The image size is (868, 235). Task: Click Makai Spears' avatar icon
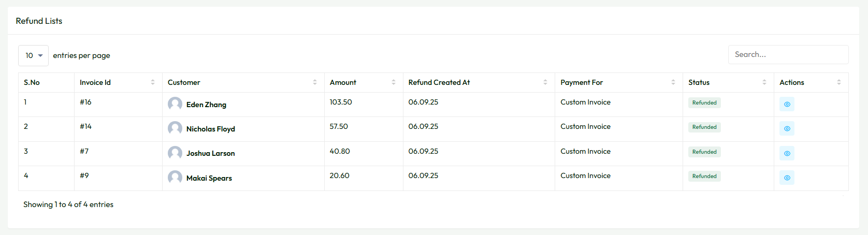175,178
